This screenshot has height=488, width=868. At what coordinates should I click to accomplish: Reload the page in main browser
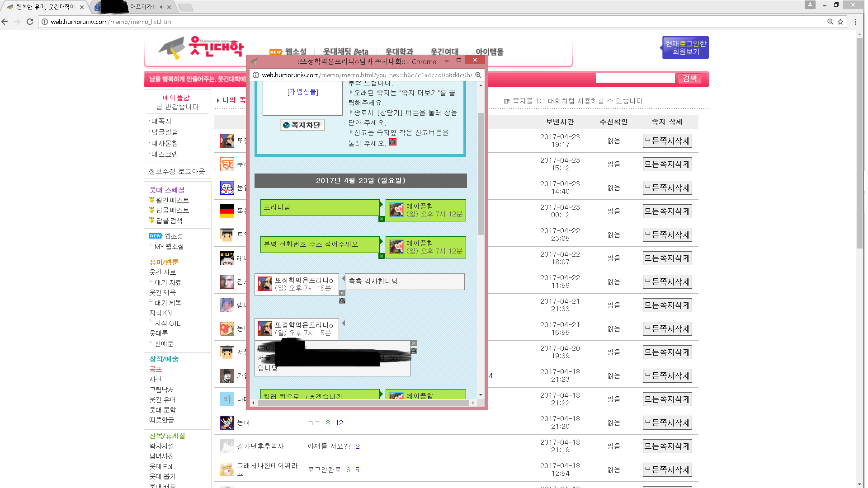[30, 22]
